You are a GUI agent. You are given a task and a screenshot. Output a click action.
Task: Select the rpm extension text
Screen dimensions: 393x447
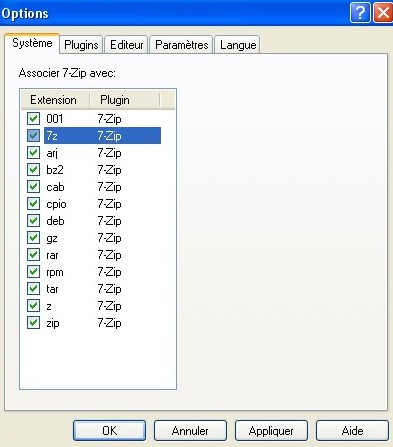point(55,272)
